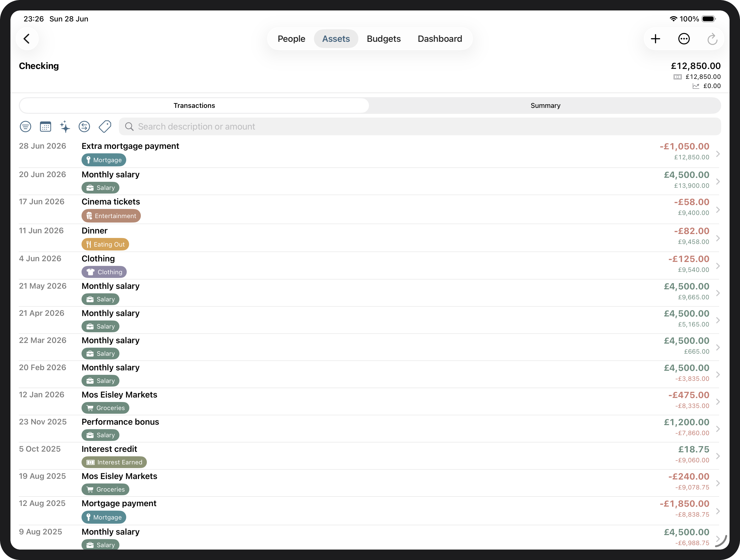This screenshot has height=560, width=740.
Task: Select the Dinner transaction title
Action: [94, 231]
